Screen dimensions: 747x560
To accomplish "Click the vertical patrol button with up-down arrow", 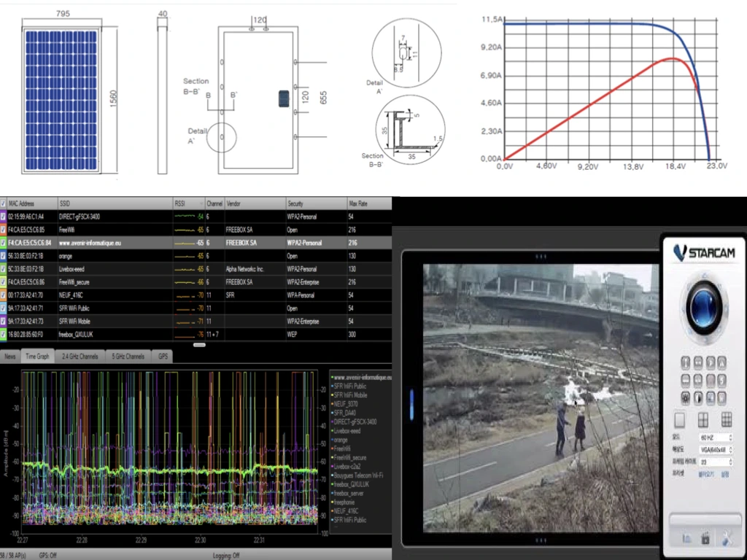I will 686,363.
